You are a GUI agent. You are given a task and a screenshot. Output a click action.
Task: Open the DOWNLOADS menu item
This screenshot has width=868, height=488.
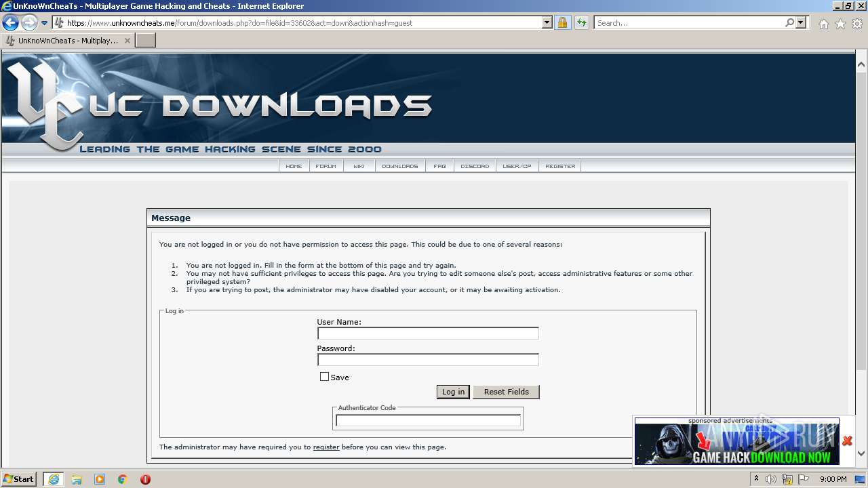(400, 166)
